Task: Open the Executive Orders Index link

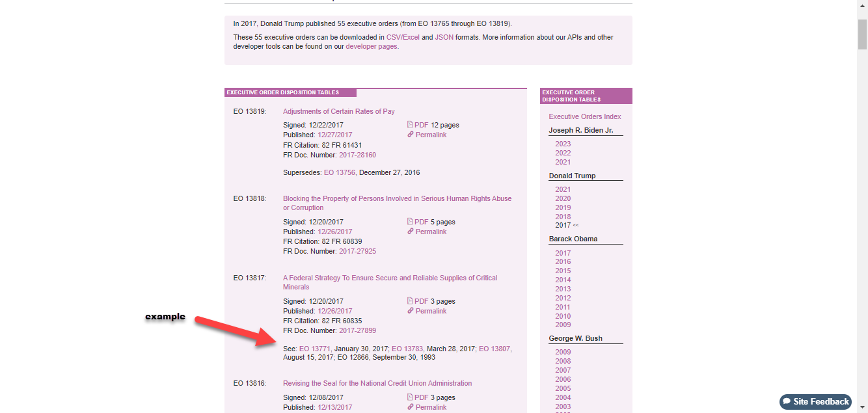Action: pyautogui.click(x=585, y=116)
